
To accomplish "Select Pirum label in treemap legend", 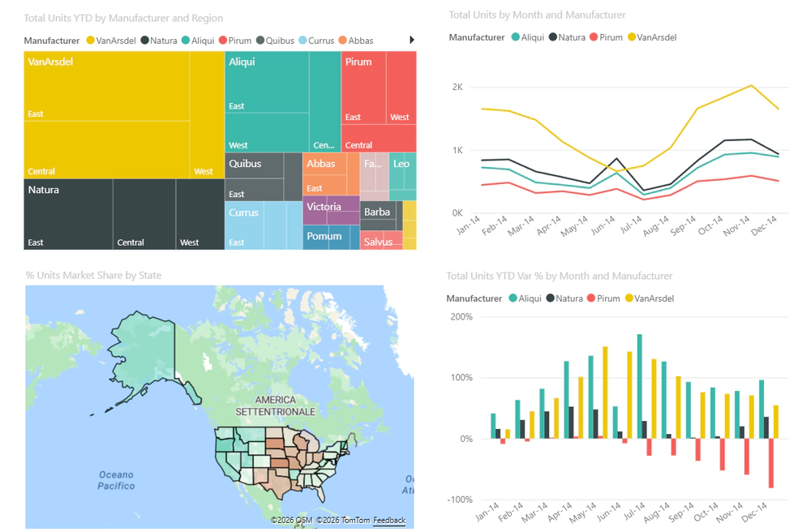I will point(240,41).
